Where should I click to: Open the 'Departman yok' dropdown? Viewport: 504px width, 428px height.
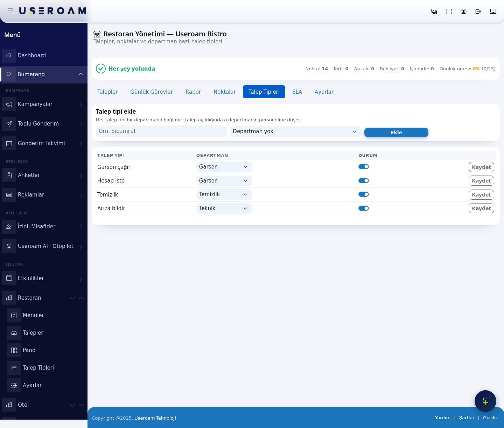click(295, 131)
